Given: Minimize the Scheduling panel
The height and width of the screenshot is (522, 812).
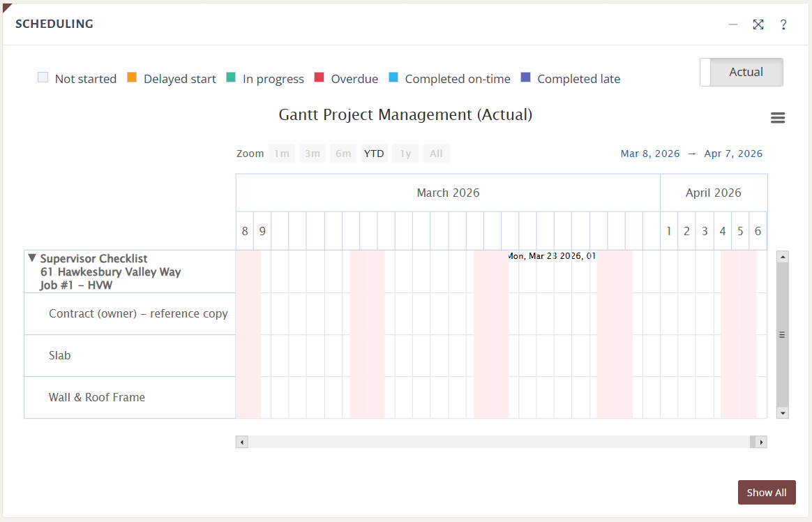Looking at the screenshot, I should pos(733,24).
